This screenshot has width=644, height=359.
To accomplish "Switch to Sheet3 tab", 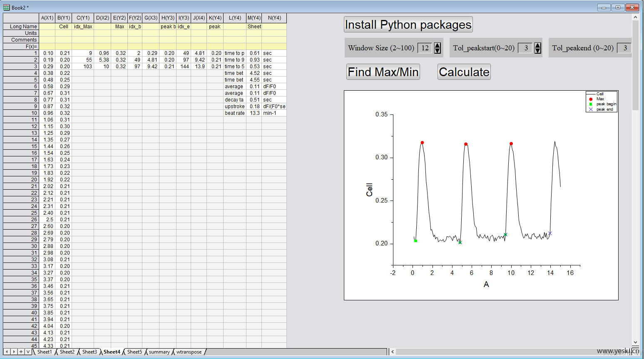I will [x=90, y=352].
